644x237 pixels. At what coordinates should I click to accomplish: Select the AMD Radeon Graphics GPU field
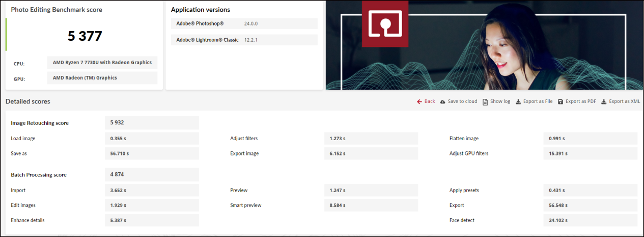(102, 78)
